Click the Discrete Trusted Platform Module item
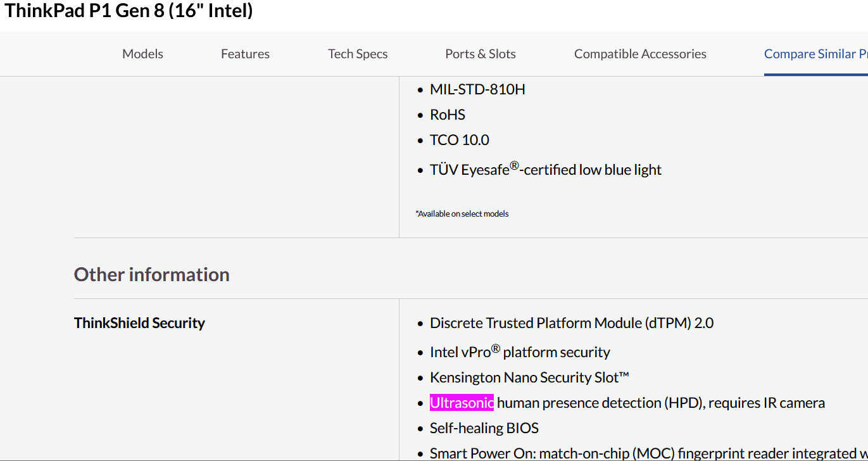This screenshot has height=461, width=868. point(571,323)
